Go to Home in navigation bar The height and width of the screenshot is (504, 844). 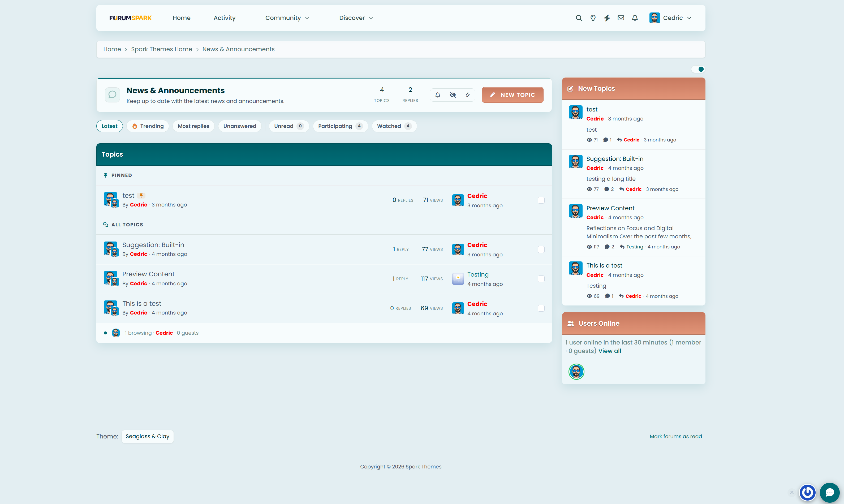(x=181, y=18)
